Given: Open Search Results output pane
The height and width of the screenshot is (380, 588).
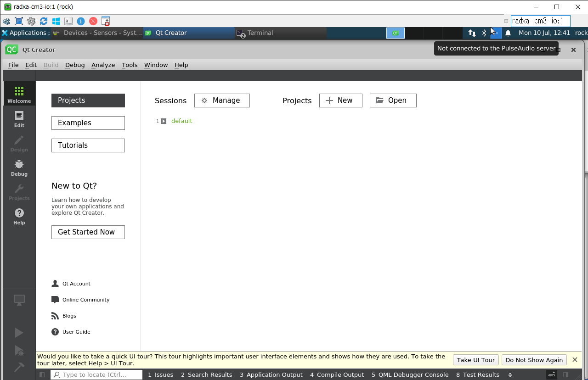Looking at the screenshot, I should tap(206, 374).
